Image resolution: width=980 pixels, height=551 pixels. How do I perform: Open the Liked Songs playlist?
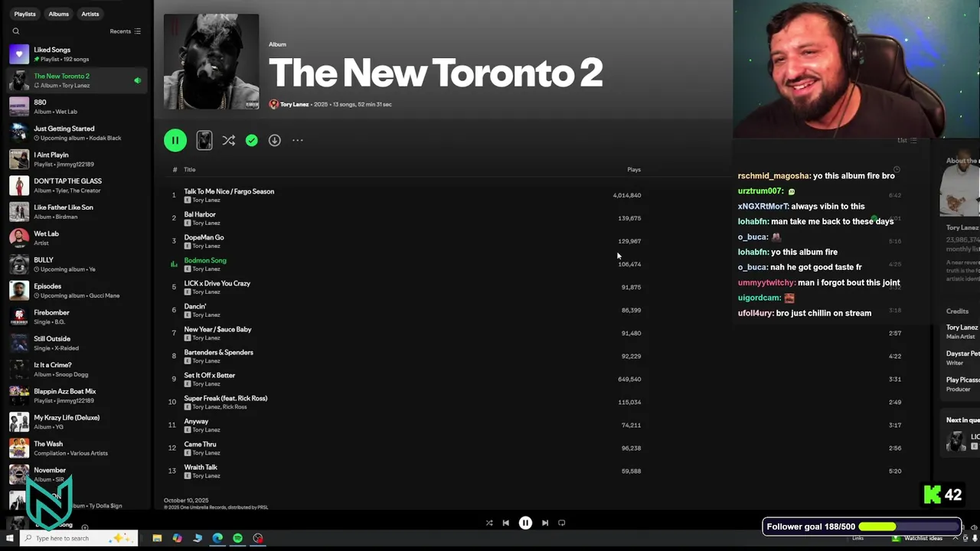pyautogui.click(x=77, y=54)
